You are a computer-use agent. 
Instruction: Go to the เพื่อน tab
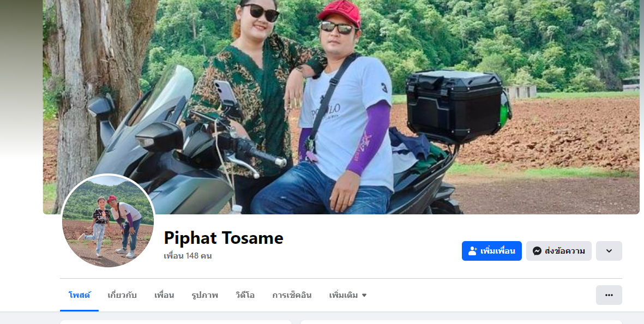click(164, 295)
